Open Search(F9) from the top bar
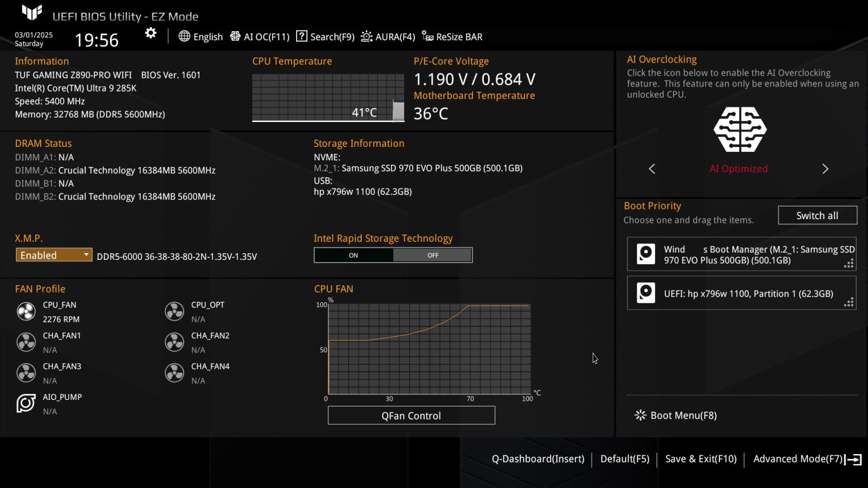 point(325,37)
